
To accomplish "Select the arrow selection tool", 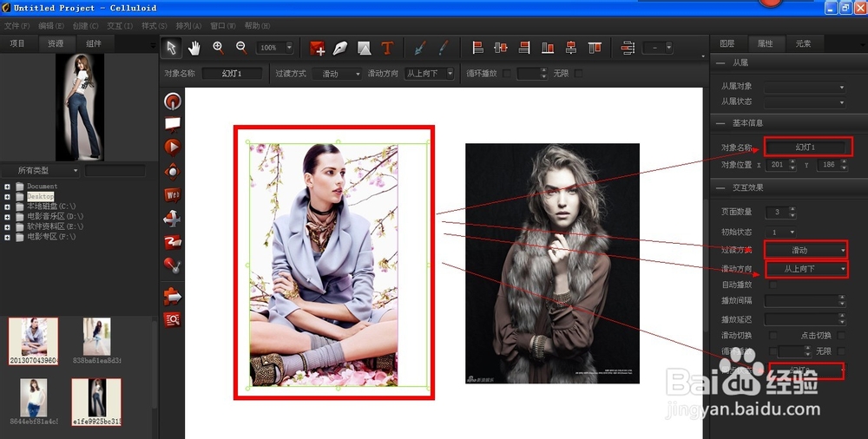I will (x=171, y=49).
